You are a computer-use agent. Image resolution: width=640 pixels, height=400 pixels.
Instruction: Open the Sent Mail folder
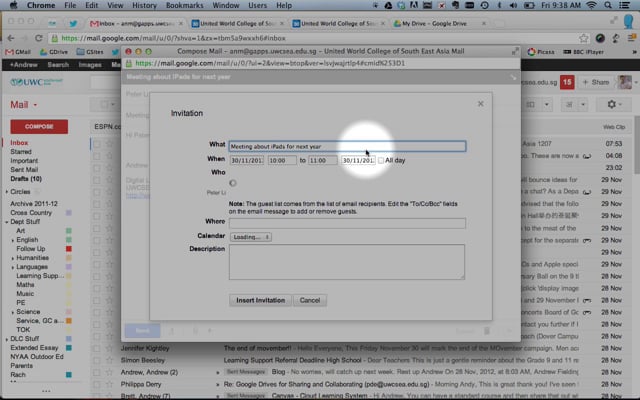pos(24,170)
